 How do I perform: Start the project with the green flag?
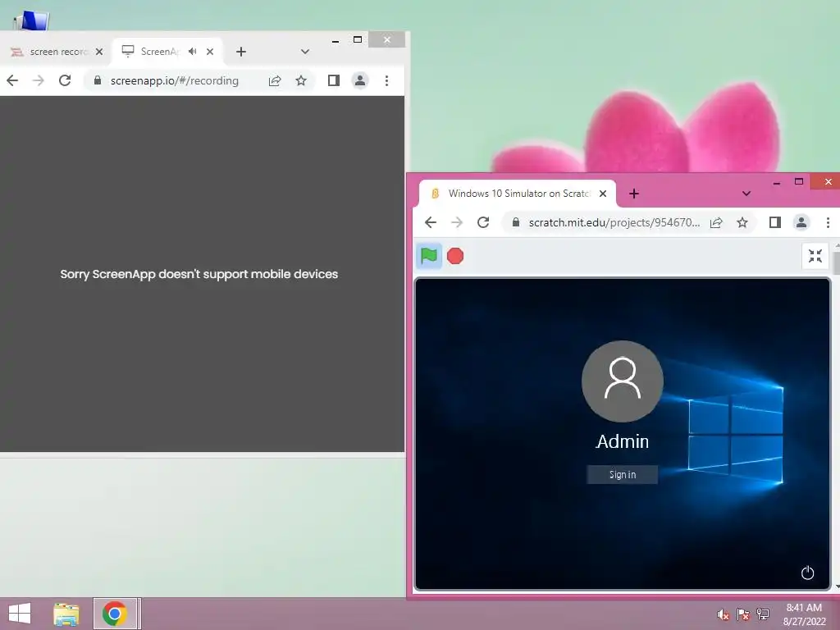tap(429, 256)
